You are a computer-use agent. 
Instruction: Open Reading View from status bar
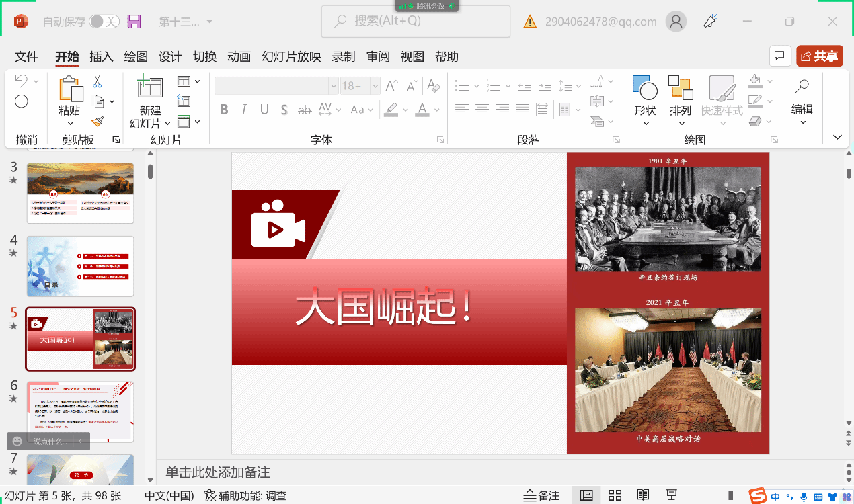click(643, 495)
